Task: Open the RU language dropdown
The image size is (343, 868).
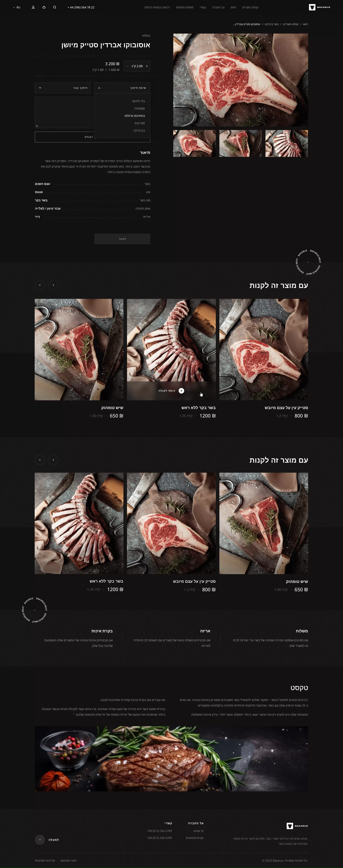Action: pyautogui.click(x=16, y=7)
